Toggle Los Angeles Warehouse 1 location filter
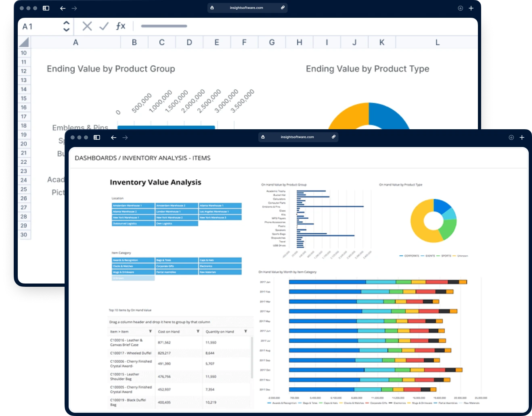 point(220,212)
